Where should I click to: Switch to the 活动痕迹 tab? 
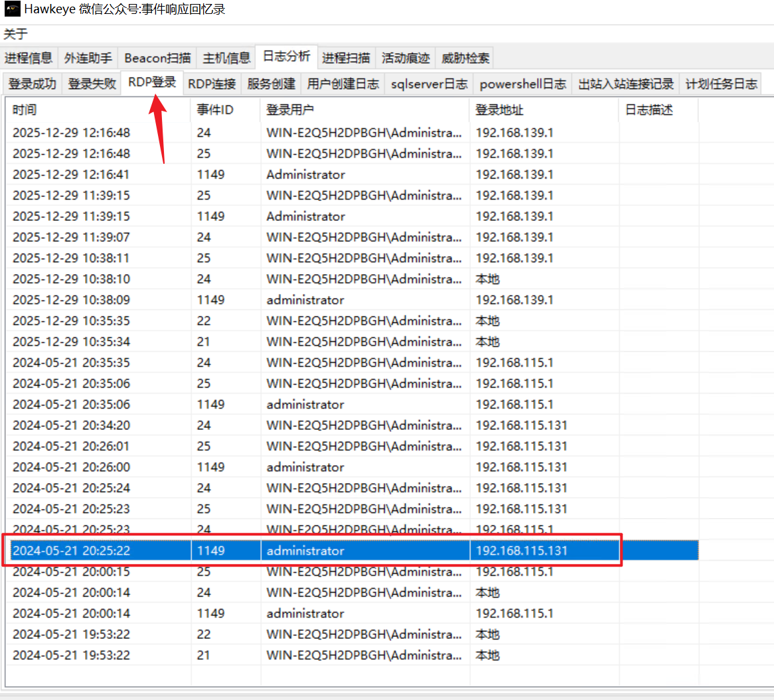coord(406,58)
